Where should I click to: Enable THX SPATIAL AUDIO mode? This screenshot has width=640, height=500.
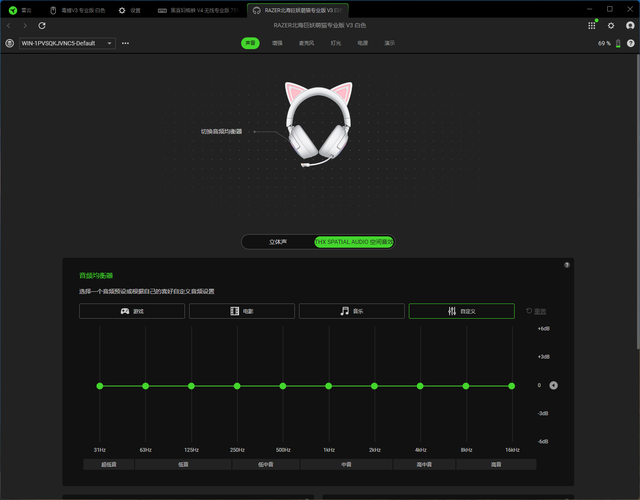pyautogui.click(x=354, y=242)
